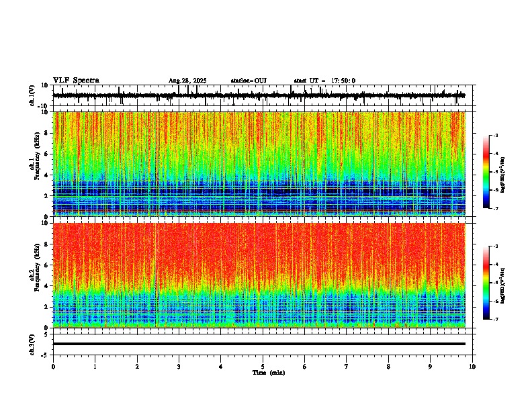This screenshot has height=411, width=532.
Task: Click time axis tick label 4
Action: [x=221, y=367]
